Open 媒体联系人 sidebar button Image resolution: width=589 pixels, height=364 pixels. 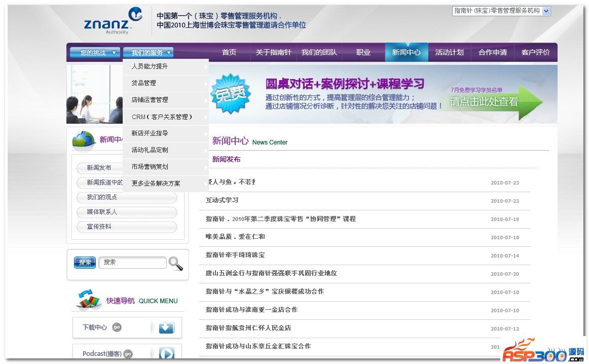(x=127, y=212)
